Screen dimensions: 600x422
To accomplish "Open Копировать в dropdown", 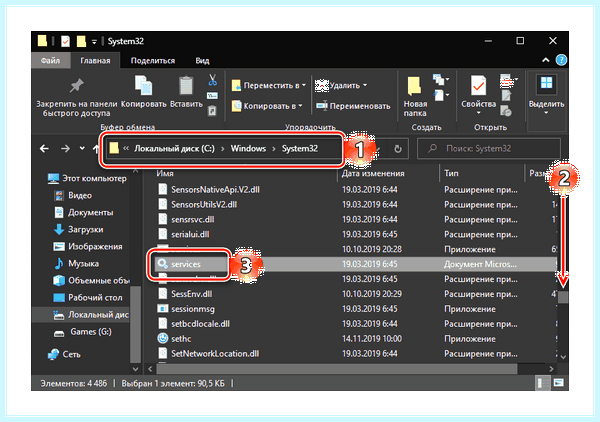I will click(x=267, y=106).
